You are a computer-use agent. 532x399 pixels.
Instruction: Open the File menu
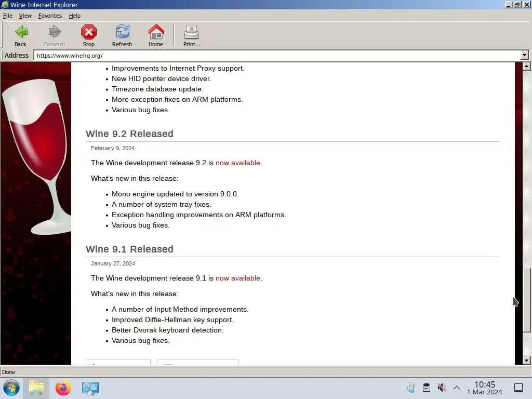pyautogui.click(x=7, y=16)
